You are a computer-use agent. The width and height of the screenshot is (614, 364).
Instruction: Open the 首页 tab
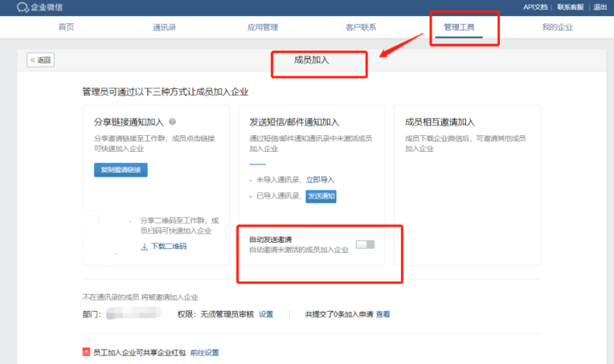click(66, 27)
